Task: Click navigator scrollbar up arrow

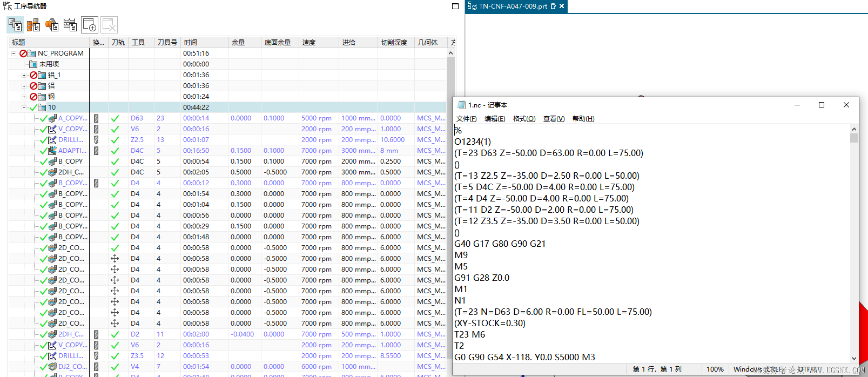Action: 450,53
